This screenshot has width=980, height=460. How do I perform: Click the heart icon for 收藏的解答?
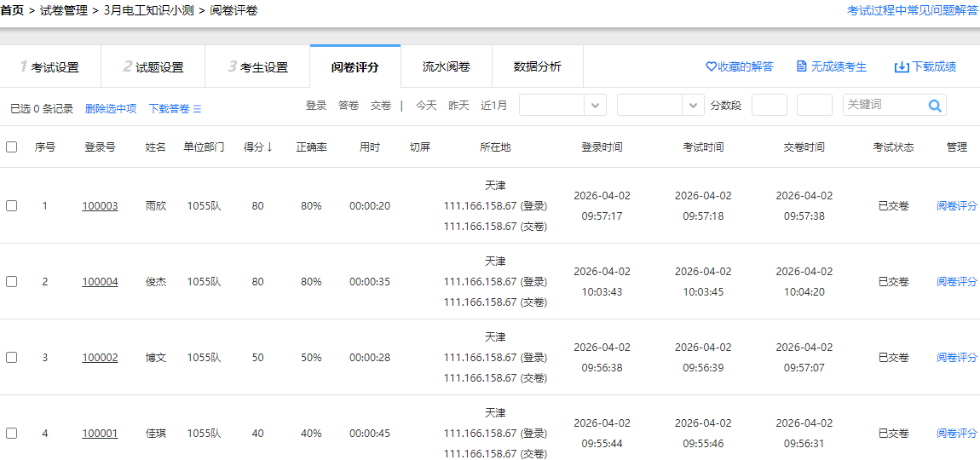click(x=711, y=66)
